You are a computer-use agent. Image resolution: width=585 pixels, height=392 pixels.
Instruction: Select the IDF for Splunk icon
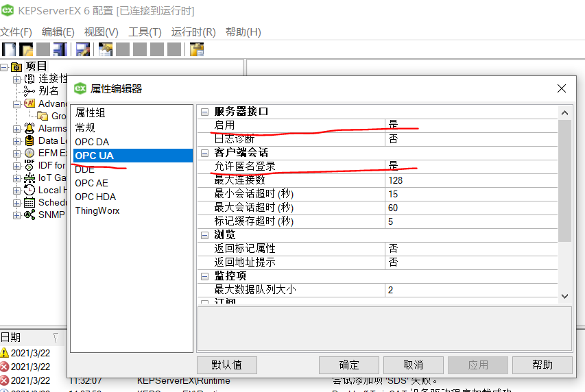pos(29,165)
